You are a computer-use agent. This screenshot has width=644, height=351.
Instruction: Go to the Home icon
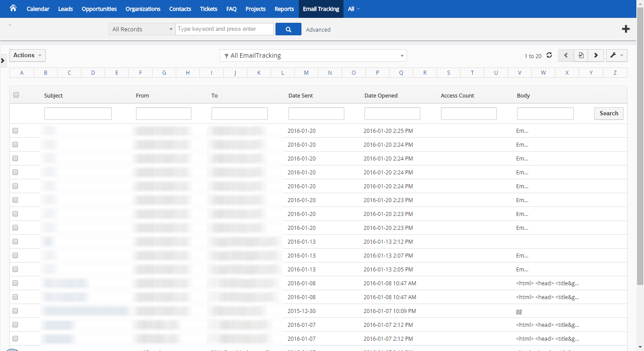tap(13, 8)
